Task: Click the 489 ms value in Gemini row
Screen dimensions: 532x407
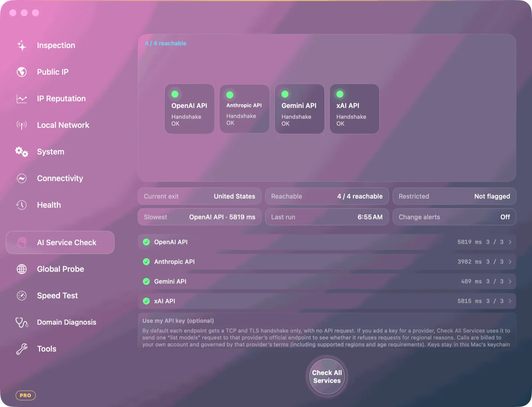Action: pyautogui.click(x=471, y=281)
